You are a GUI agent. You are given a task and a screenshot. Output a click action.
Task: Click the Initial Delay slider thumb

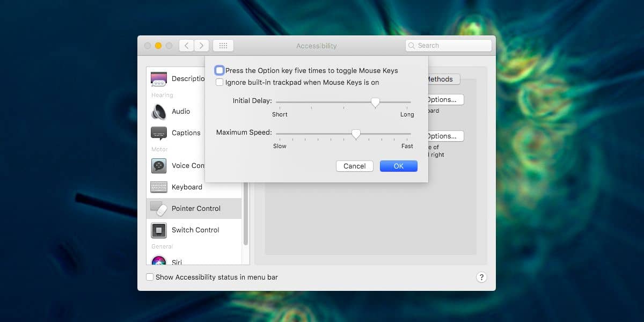[x=376, y=102]
